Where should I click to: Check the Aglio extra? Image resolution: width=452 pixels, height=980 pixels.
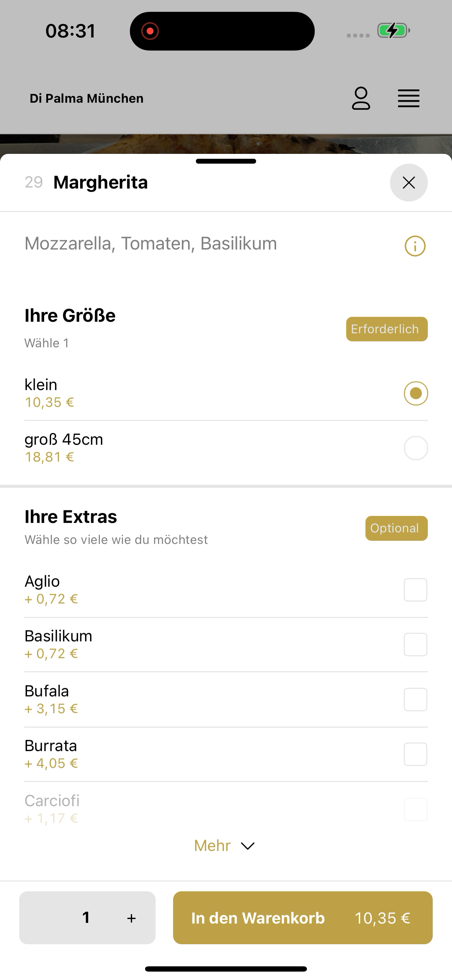click(x=416, y=590)
